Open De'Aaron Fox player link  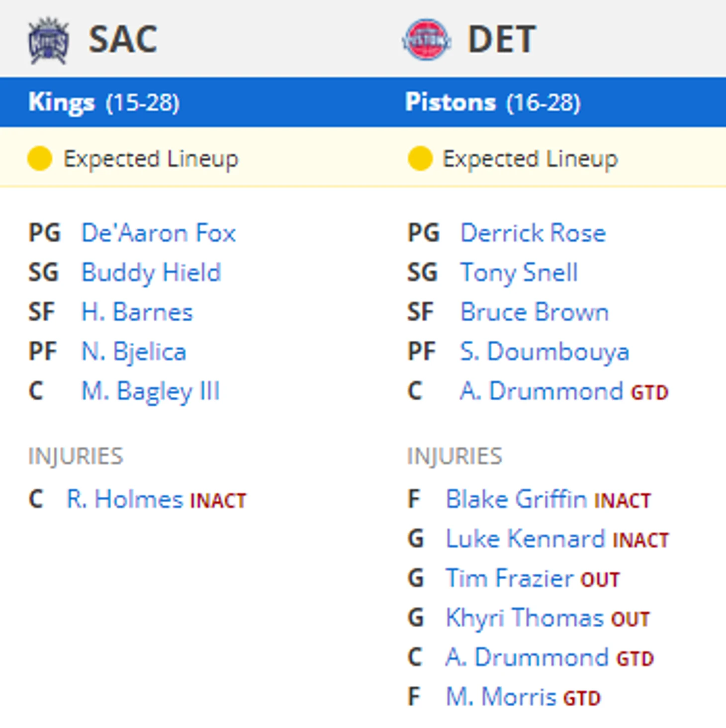pos(159,233)
